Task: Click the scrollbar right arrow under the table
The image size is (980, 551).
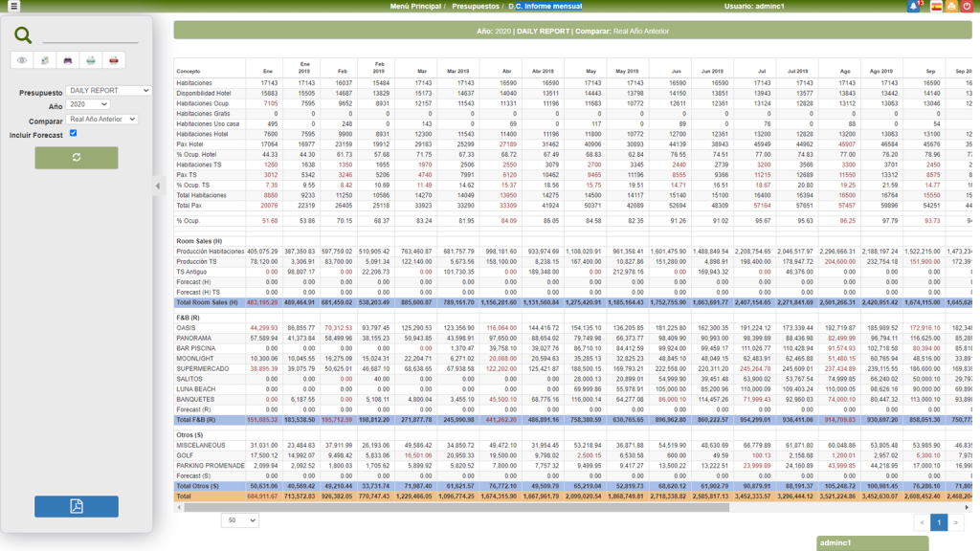Action: pyautogui.click(x=967, y=507)
